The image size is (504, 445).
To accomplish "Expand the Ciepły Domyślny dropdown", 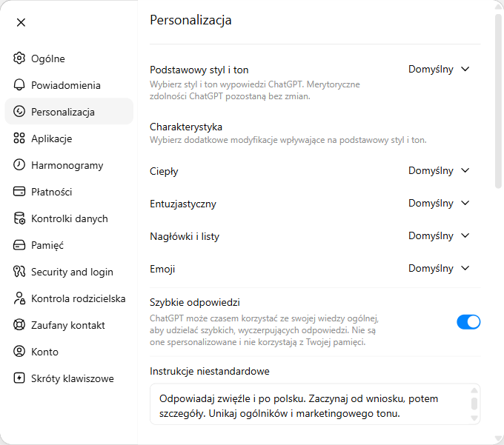I will (439, 170).
